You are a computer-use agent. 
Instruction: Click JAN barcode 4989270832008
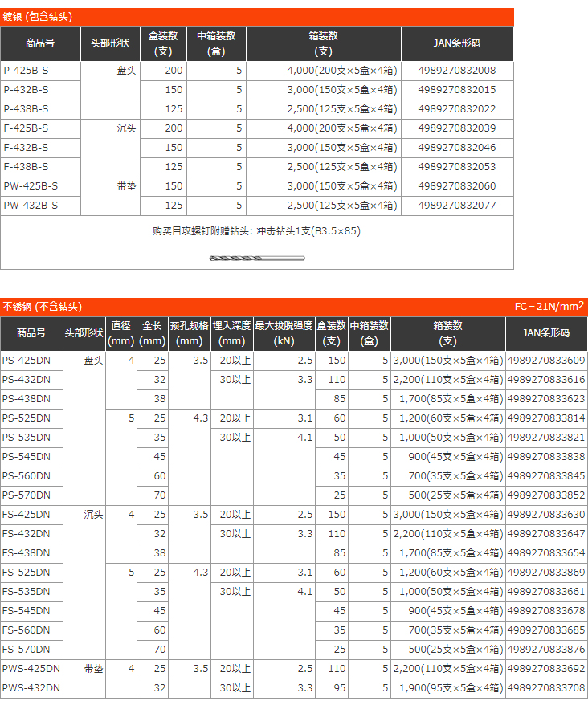click(x=457, y=71)
